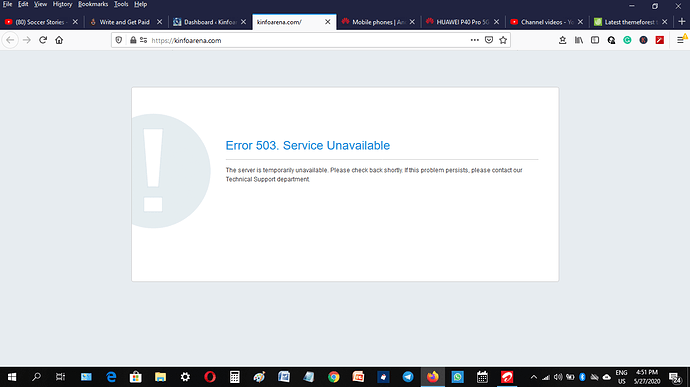Screen dimensions: 690x387
Task: Open the Tools menu
Action: [x=121, y=4]
